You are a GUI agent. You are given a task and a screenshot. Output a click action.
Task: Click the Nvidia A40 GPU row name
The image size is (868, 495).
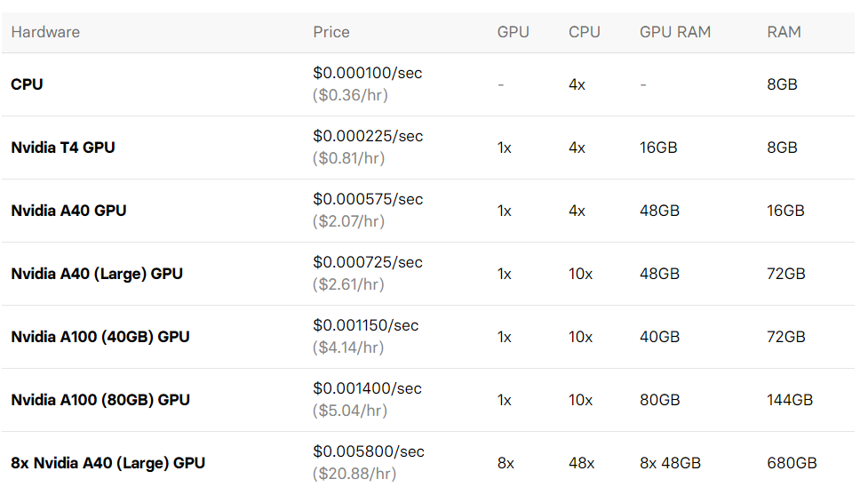(x=68, y=211)
